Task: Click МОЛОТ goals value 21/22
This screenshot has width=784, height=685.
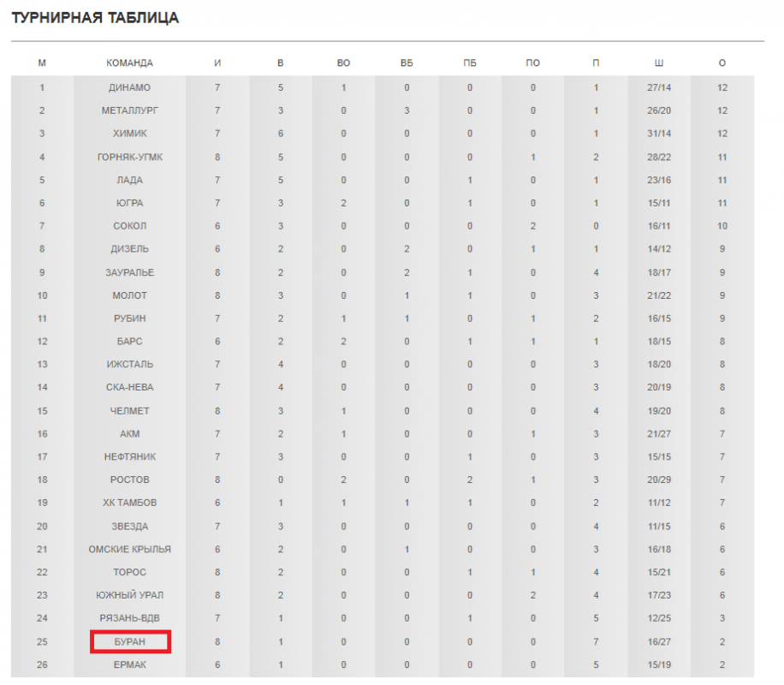Action: (659, 295)
